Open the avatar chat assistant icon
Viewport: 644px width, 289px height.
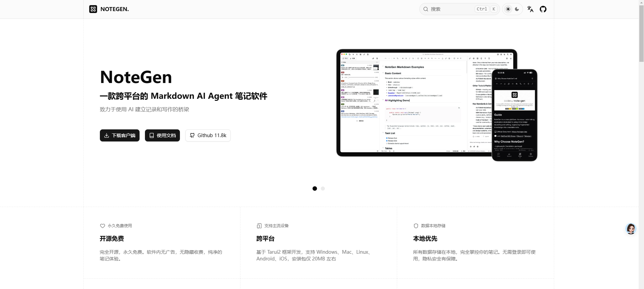tap(631, 229)
